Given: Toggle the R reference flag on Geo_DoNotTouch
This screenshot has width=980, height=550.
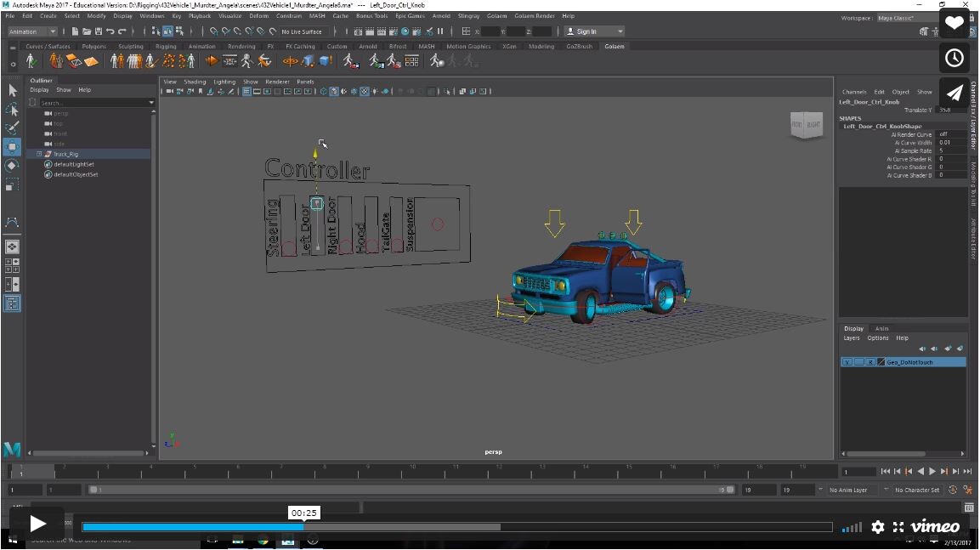Looking at the screenshot, I should [870, 361].
